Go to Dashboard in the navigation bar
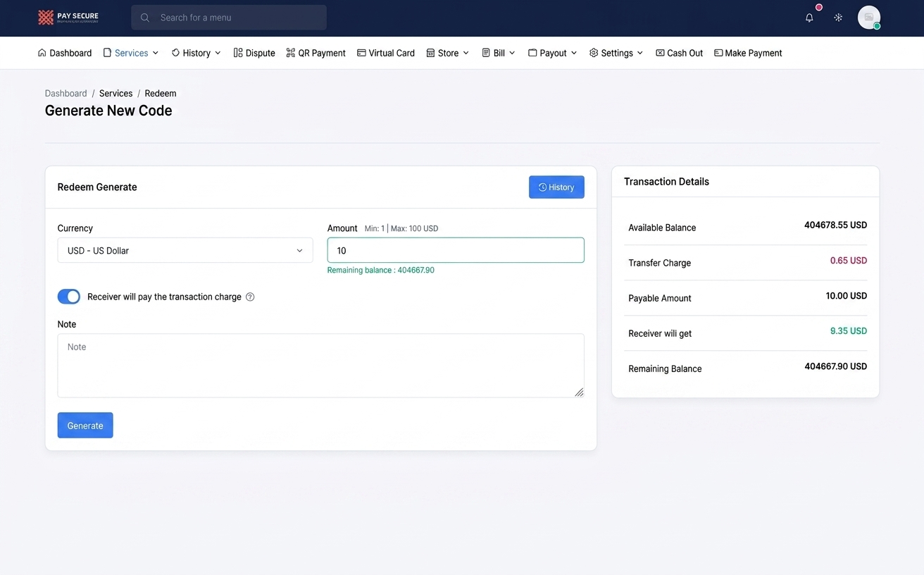Viewport: 924px width, 575px height. [x=65, y=53]
